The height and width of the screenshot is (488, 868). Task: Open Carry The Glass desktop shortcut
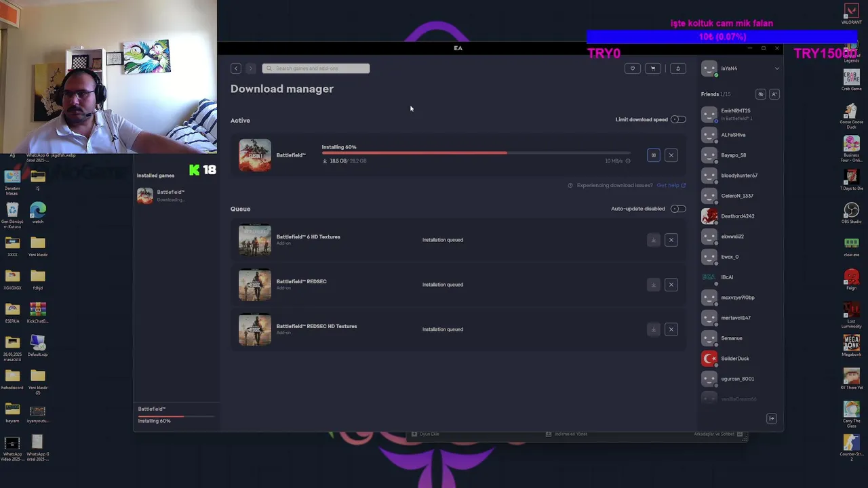[851, 414]
